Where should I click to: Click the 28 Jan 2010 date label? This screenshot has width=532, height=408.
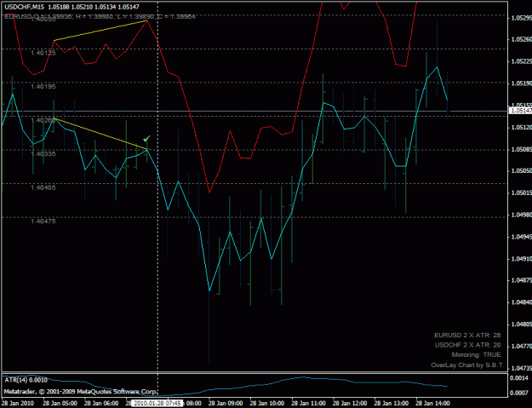point(17,403)
